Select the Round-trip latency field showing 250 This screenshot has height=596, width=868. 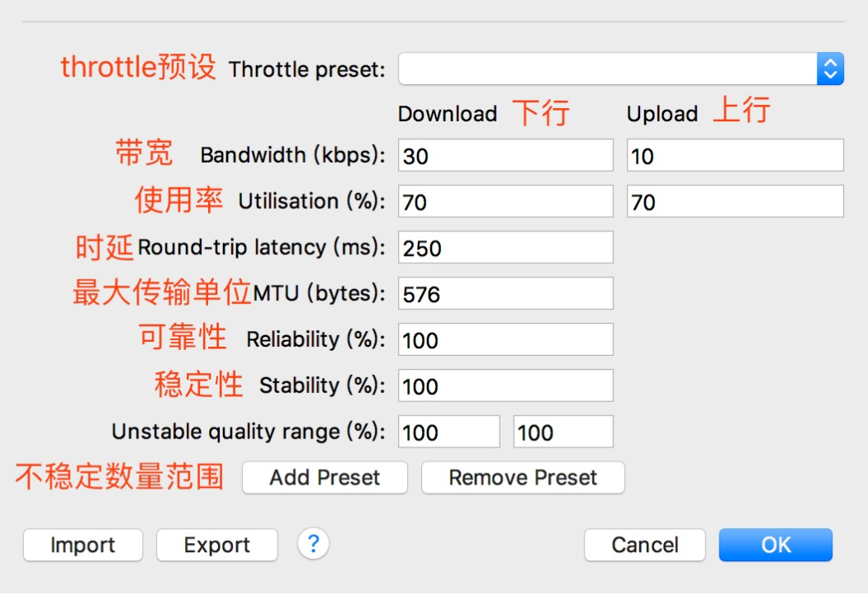coord(505,247)
